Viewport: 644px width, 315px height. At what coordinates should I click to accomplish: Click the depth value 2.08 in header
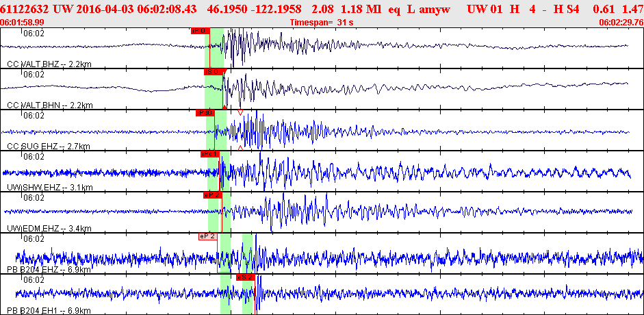pos(322,9)
